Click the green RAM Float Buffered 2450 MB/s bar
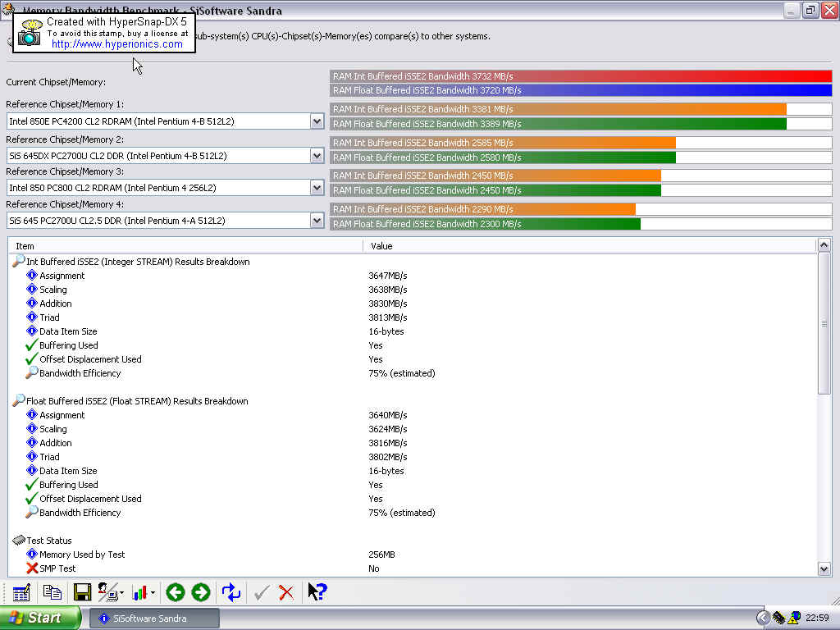Viewport: 840px width, 630px height. coord(495,190)
